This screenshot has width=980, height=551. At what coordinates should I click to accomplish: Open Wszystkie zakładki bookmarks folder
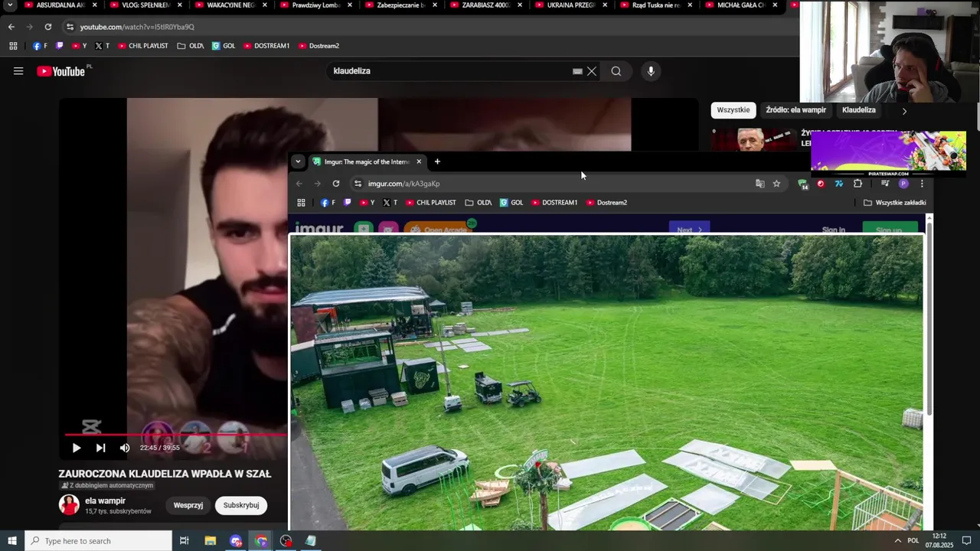(x=894, y=203)
